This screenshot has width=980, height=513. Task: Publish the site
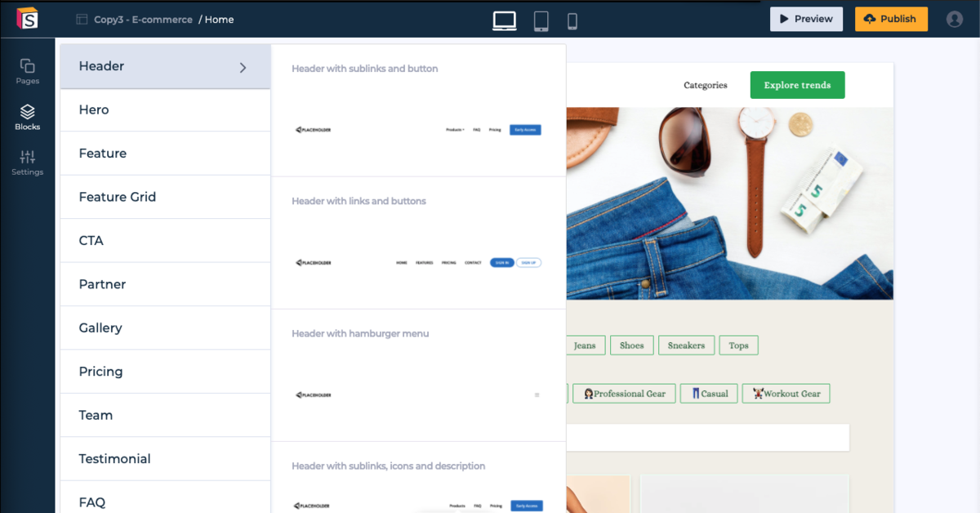[x=891, y=19]
